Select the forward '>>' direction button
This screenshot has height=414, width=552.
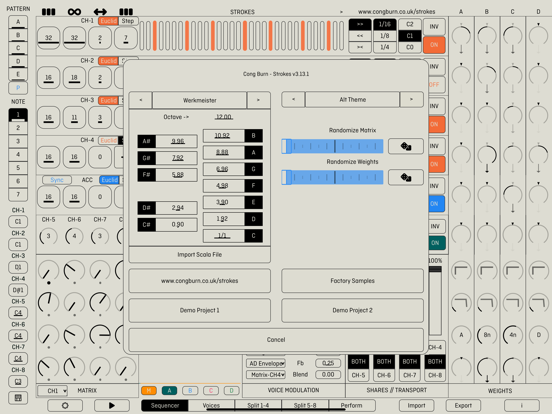(x=360, y=24)
